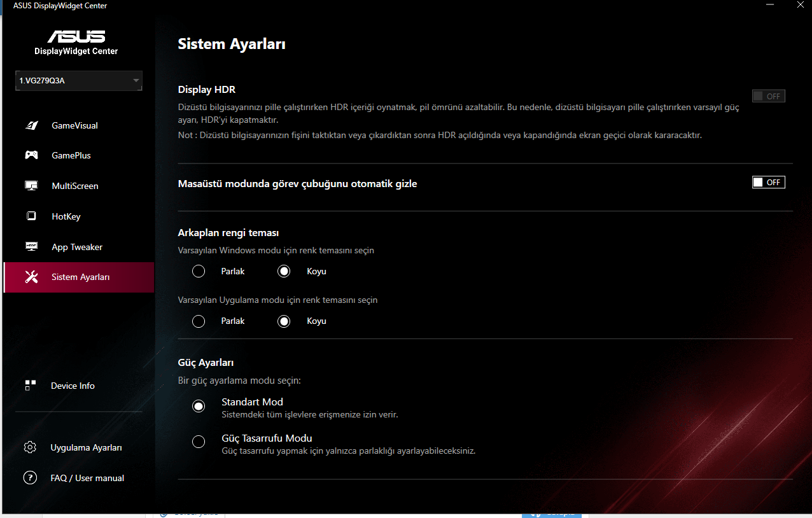
Task: Click the GameVisual sidebar icon
Action: tap(31, 125)
